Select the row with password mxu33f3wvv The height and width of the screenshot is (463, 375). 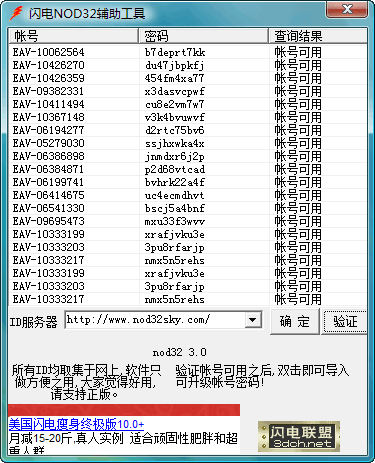click(x=188, y=221)
